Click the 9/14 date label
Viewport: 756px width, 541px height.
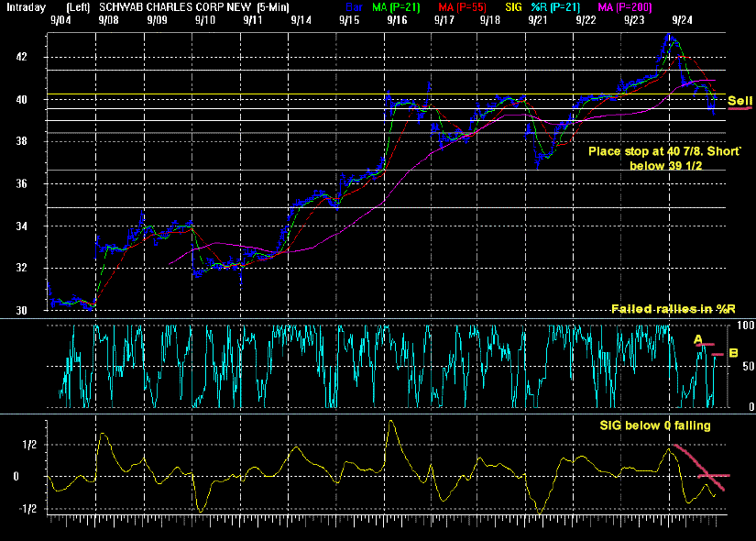(301, 20)
